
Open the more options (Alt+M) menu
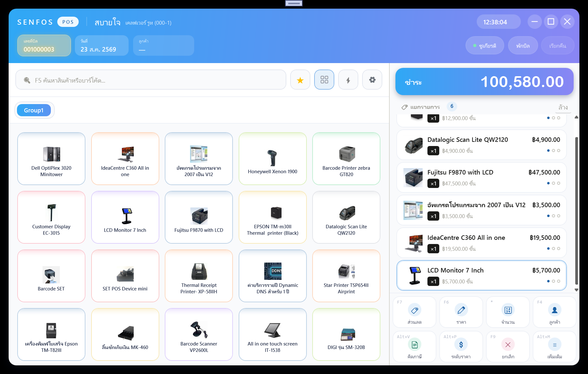[x=554, y=347]
